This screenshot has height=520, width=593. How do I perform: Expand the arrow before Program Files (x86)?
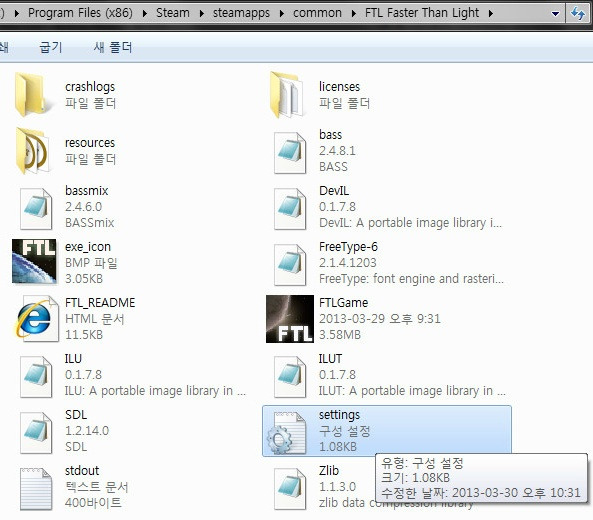pyautogui.click(x=17, y=14)
